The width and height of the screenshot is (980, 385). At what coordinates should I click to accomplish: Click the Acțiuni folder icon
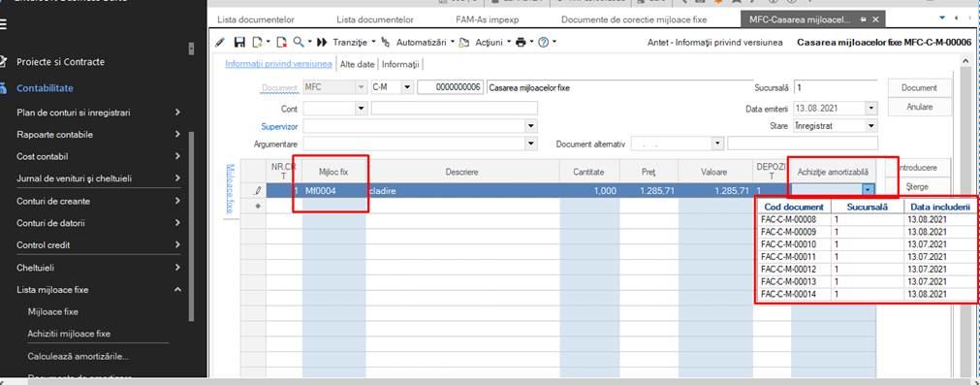pos(463,43)
